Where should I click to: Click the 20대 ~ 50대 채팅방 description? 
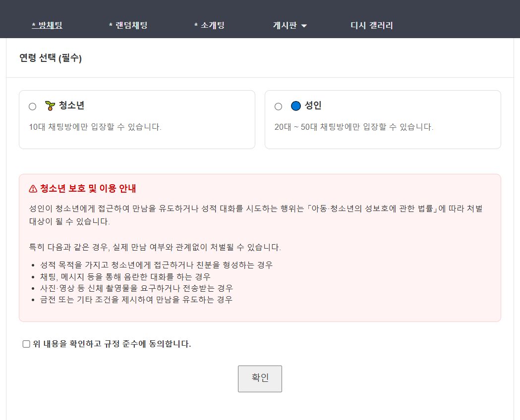[353, 127]
